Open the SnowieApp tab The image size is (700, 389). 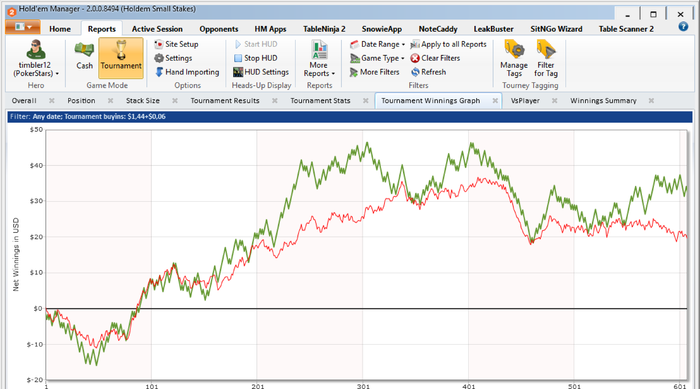coord(382,29)
